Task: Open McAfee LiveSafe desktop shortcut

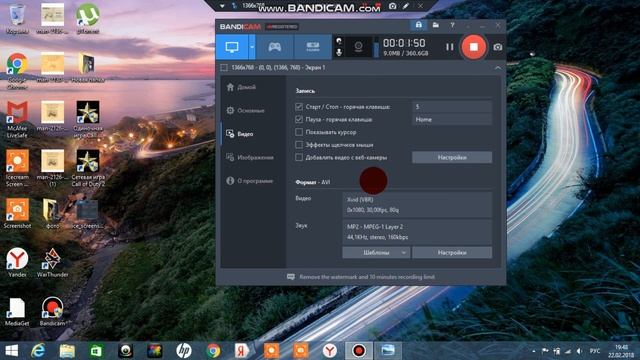Action: [x=17, y=119]
